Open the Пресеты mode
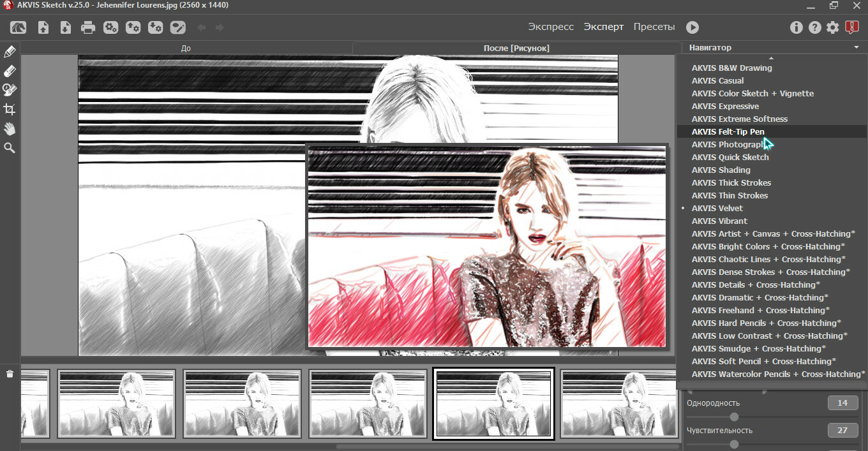 pos(654,27)
